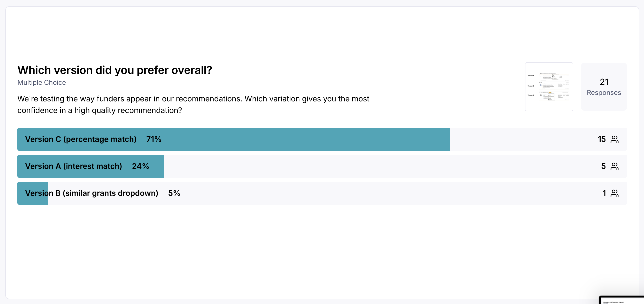The width and height of the screenshot is (644, 304).
Task: Click the 15 respondents count
Action: (602, 139)
